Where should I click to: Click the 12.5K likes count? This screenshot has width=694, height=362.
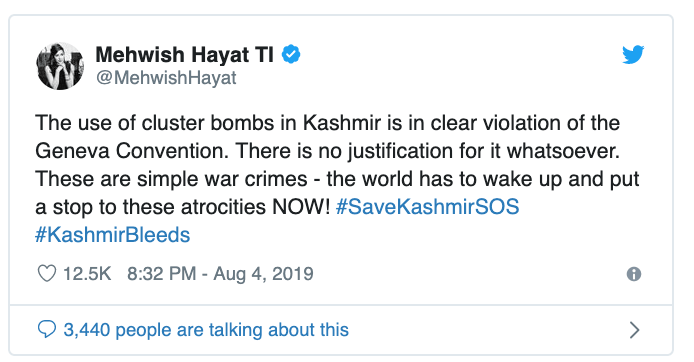[87, 273]
